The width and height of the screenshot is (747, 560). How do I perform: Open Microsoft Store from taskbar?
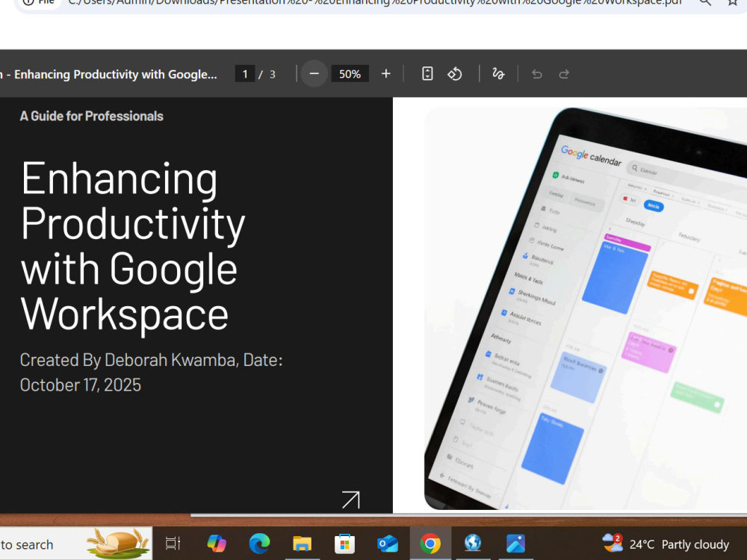345,544
